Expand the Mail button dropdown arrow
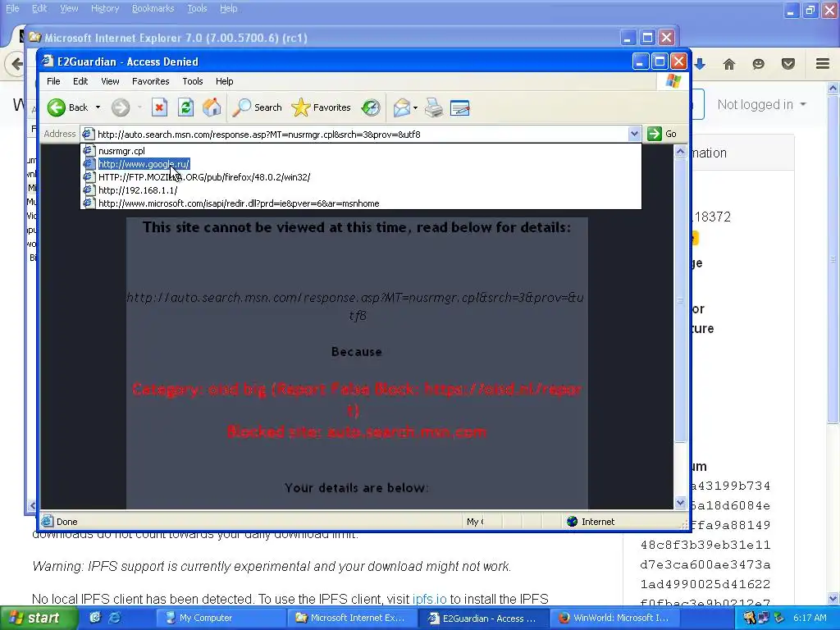This screenshot has width=840, height=630. (415, 107)
